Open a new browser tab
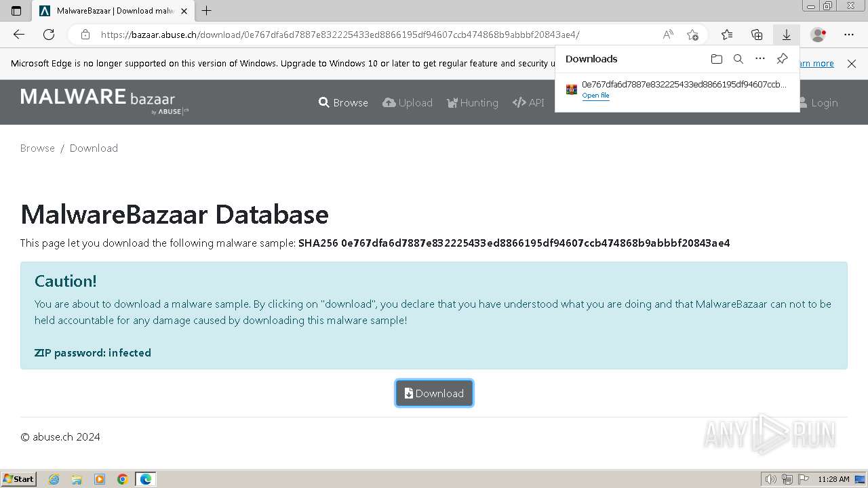The width and height of the screenshot is (868, 488). tap(207, 11)
